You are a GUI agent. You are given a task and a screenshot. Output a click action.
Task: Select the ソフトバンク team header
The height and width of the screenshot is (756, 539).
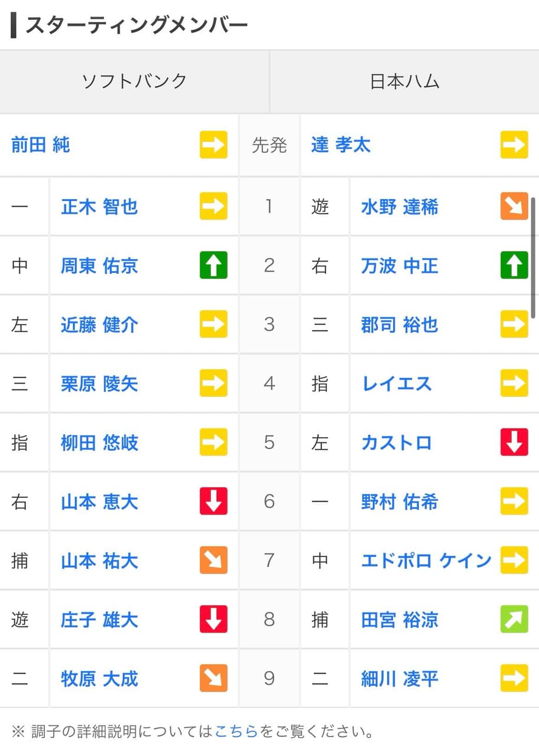[134, 82]
